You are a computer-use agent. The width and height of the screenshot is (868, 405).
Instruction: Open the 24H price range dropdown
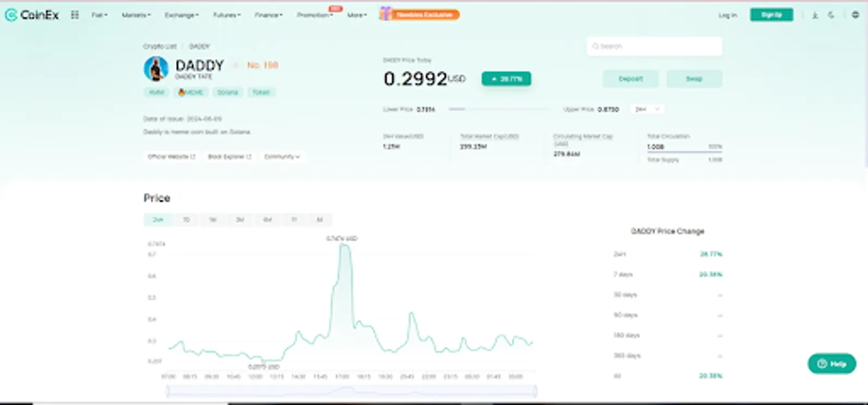point(647,110)
